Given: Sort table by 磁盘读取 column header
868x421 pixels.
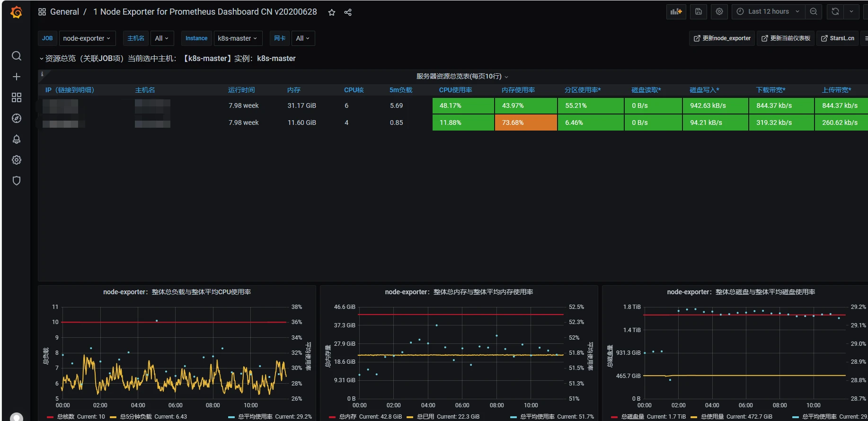Looking at the screenshot, I should [x=646, y=90].
